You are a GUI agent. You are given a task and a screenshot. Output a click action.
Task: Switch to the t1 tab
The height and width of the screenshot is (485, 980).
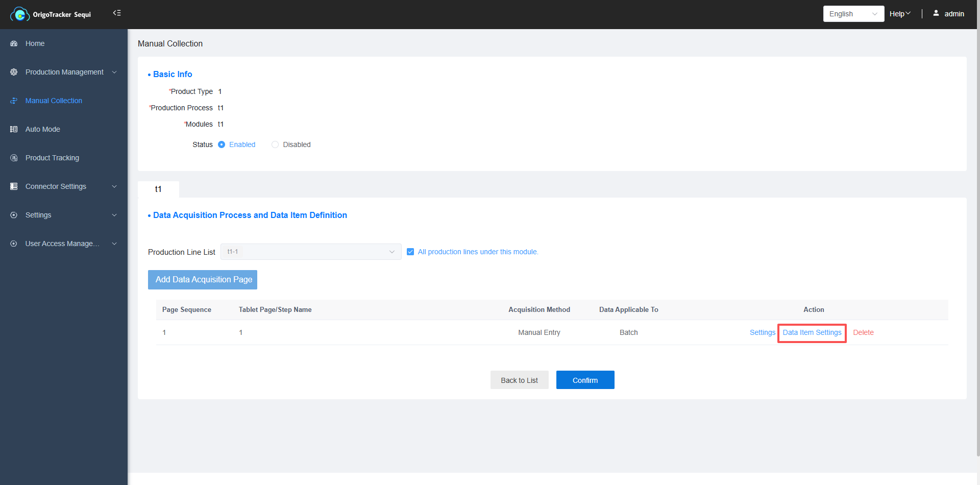coord(158,189)
